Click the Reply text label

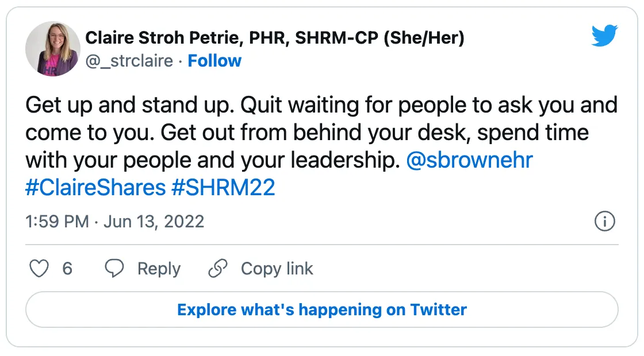click(158, 268)
